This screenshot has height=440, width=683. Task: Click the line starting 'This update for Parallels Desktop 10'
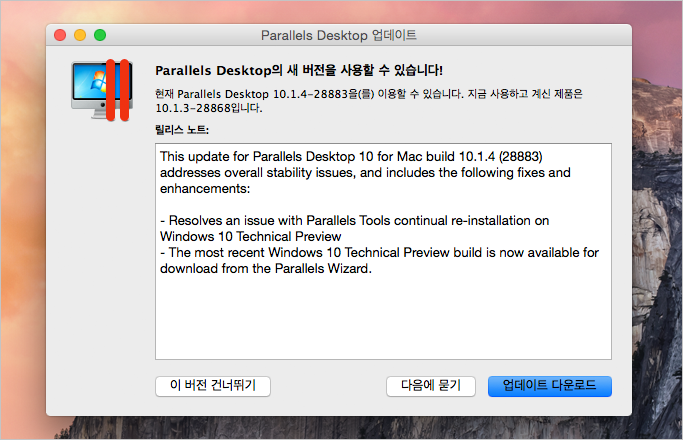point(351,157)
